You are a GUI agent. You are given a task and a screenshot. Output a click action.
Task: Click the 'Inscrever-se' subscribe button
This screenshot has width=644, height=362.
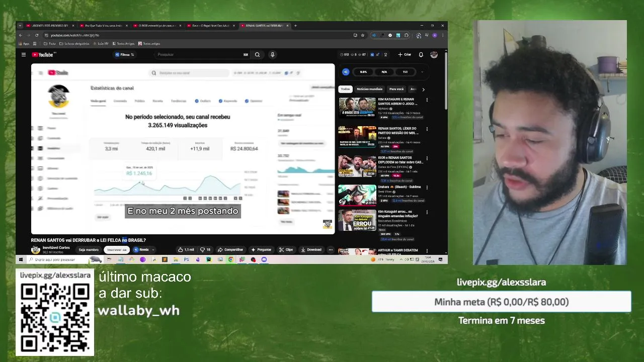click(x=117, y=250)
